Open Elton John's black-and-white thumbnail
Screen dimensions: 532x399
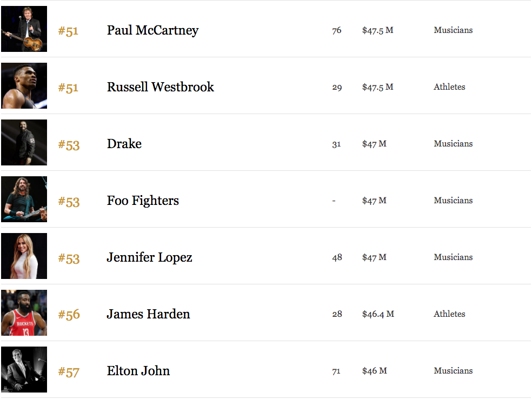pos(24,369)
